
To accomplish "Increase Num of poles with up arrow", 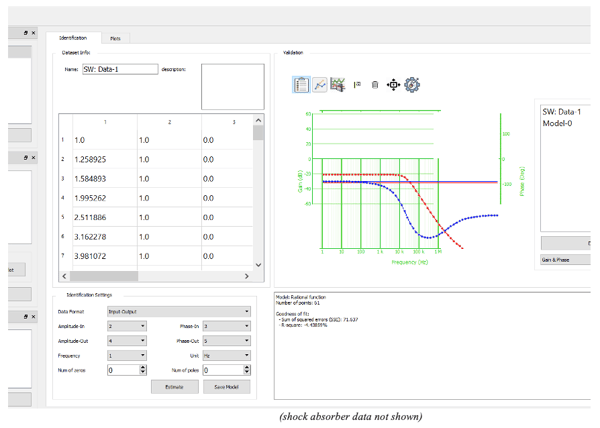I will tap(247, 368).
